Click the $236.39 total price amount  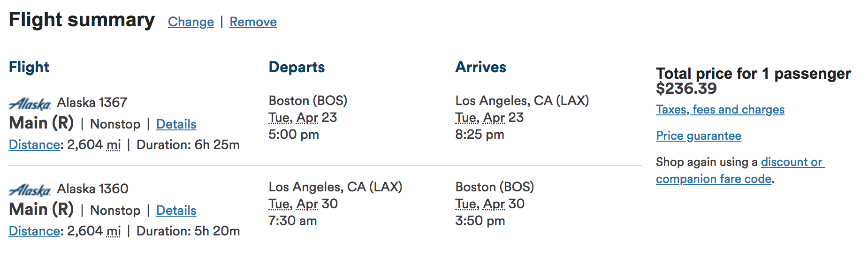(x=686, y=89)
